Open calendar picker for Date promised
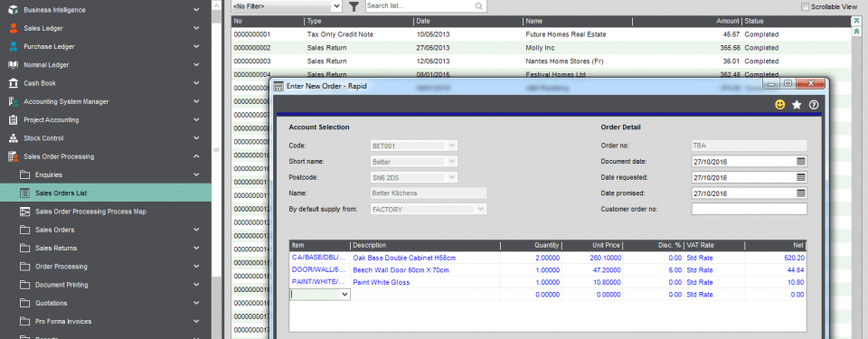Image resolution: width=868 pixels, height=339 pixels. 801,193
